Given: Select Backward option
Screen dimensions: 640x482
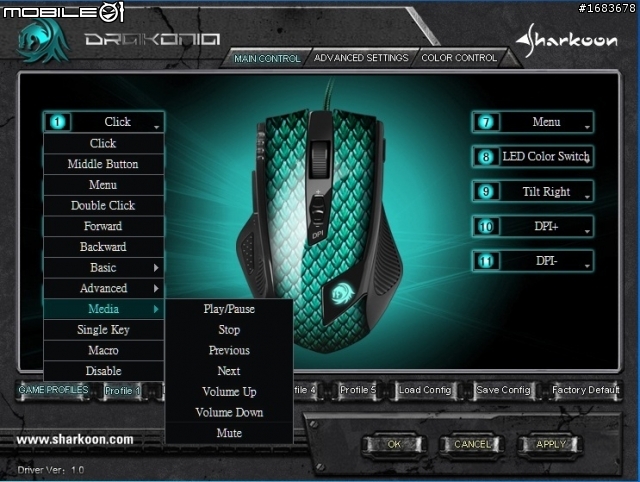Looking at the screenshot, I should 104,247.
